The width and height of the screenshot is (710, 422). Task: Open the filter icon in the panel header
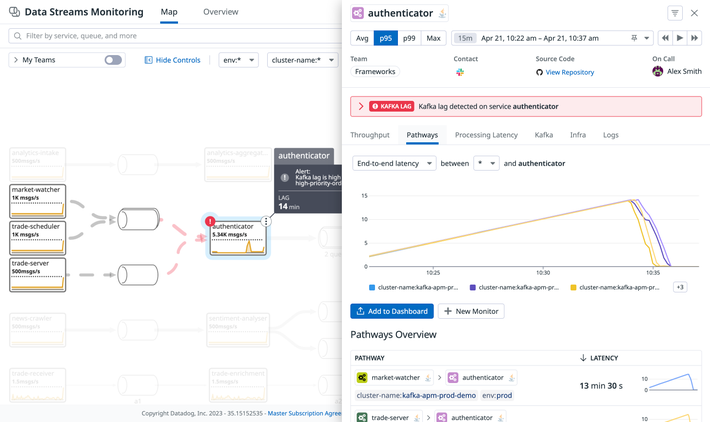pos(675,13)
